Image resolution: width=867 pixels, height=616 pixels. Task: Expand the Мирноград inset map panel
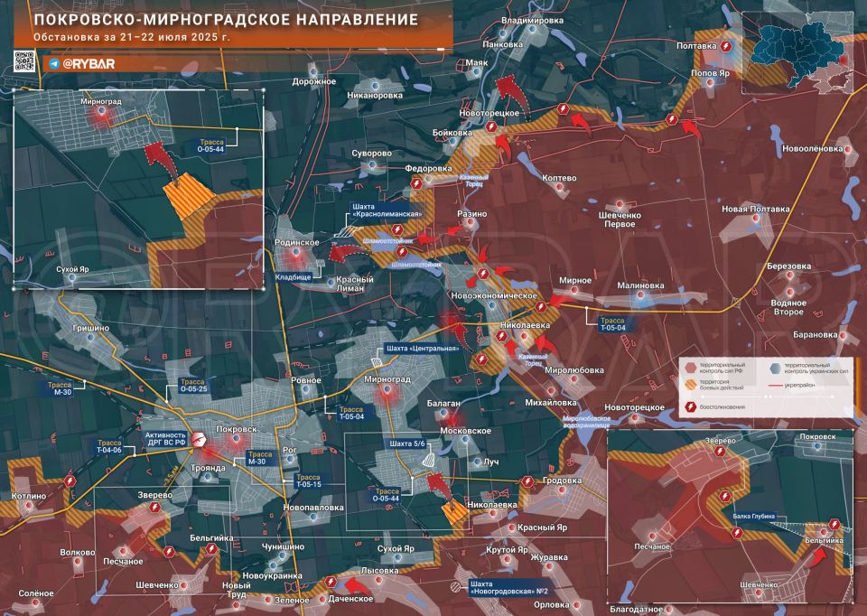coord(135,190)
